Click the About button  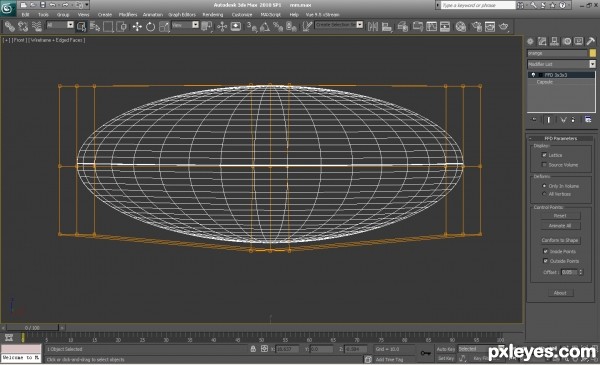tap(560, 293)
